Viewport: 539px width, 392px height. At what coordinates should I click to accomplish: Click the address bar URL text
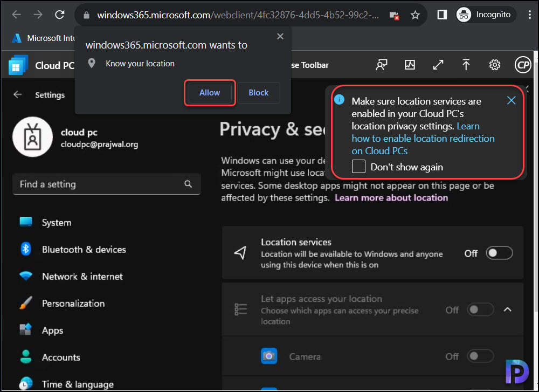238,15
